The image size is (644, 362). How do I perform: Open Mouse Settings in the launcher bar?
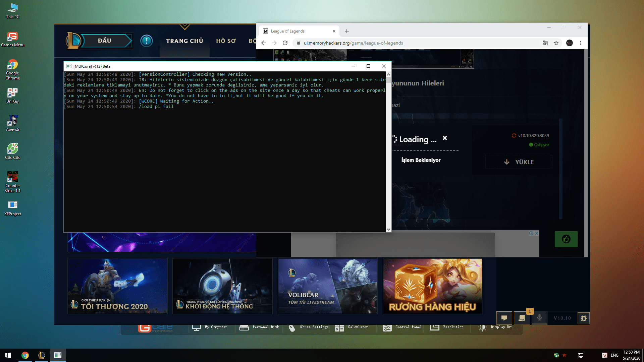[x=309, y=327]
